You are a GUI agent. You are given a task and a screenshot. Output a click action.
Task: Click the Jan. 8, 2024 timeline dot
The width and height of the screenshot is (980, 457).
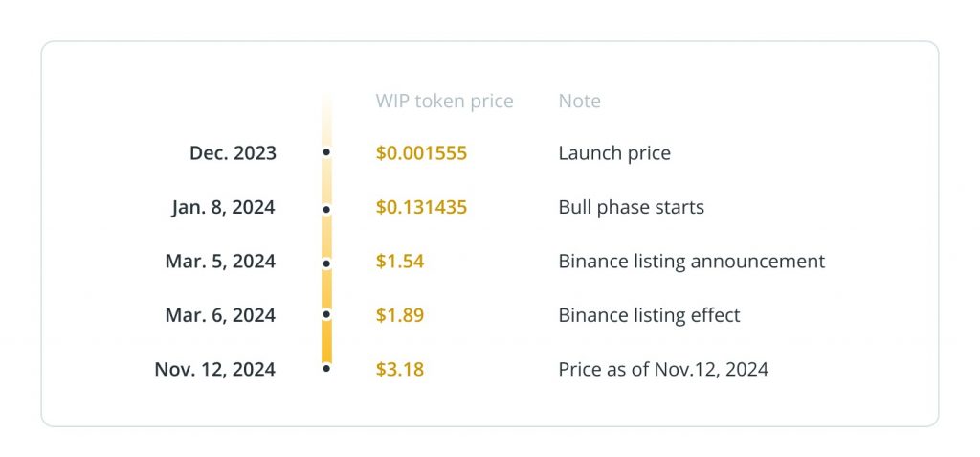(326, 210)
